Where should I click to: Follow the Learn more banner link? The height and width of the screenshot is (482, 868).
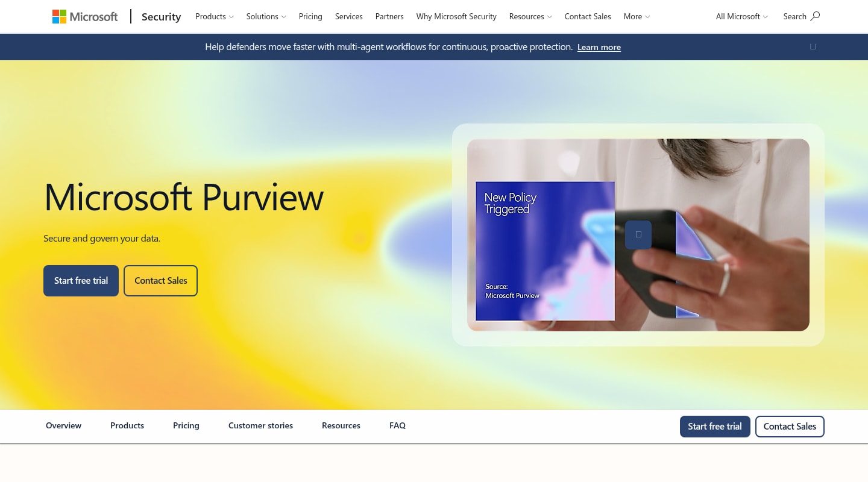click(599, 47)
